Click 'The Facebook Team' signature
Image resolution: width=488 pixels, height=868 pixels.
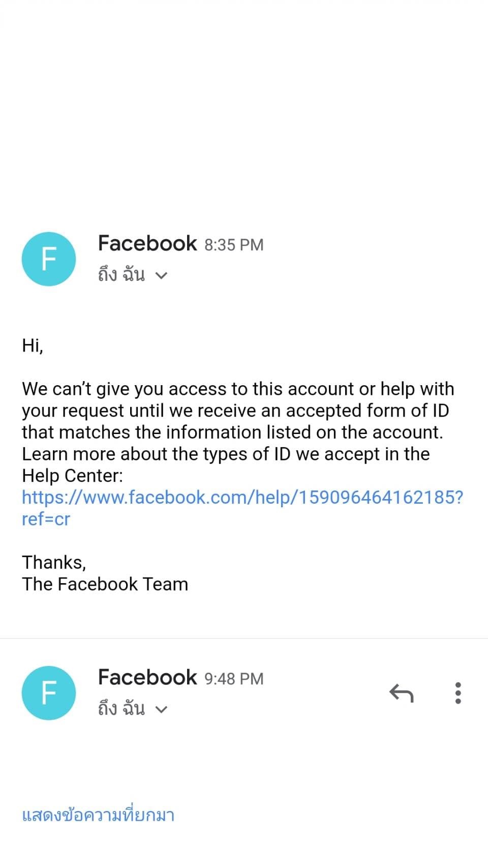pos(105,584)
